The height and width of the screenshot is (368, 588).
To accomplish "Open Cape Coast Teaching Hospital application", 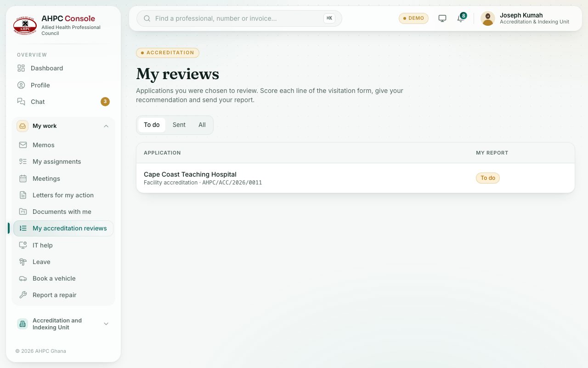I will pyautogui.click(x=356, y=178).
